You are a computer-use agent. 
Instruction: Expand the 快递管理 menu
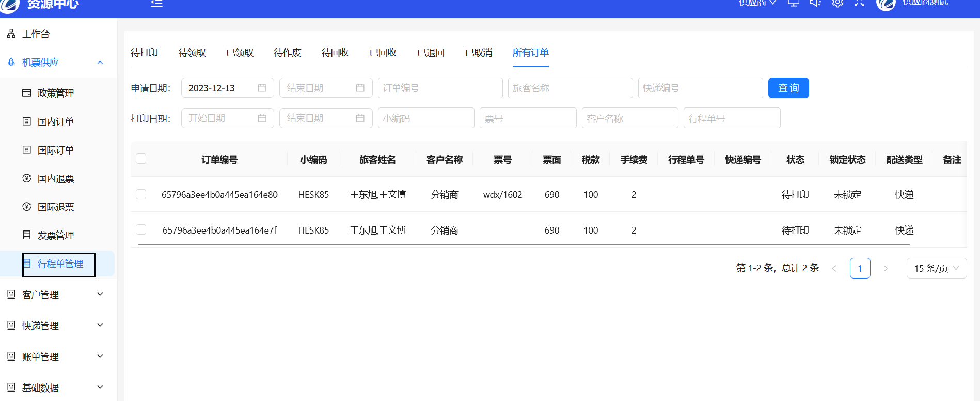[x=100, y=325]
